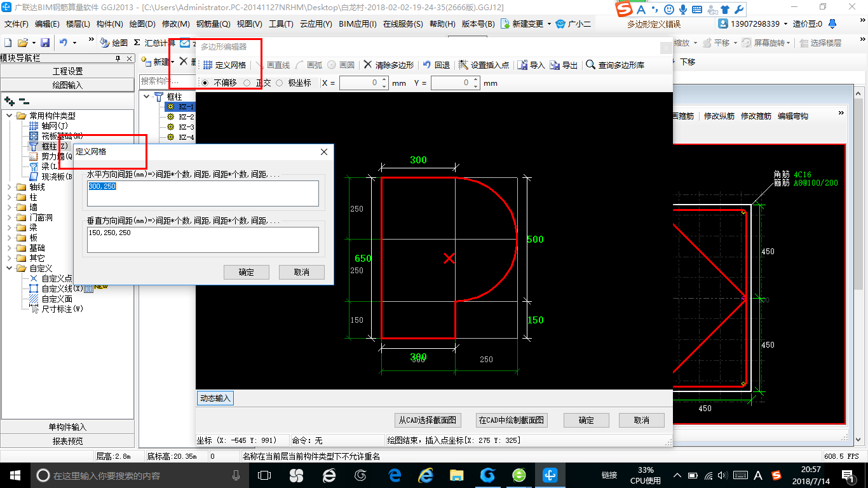Click 在CAD中绘制截面图 button
This screenshot has height=488, width=868.
(512, 420)
